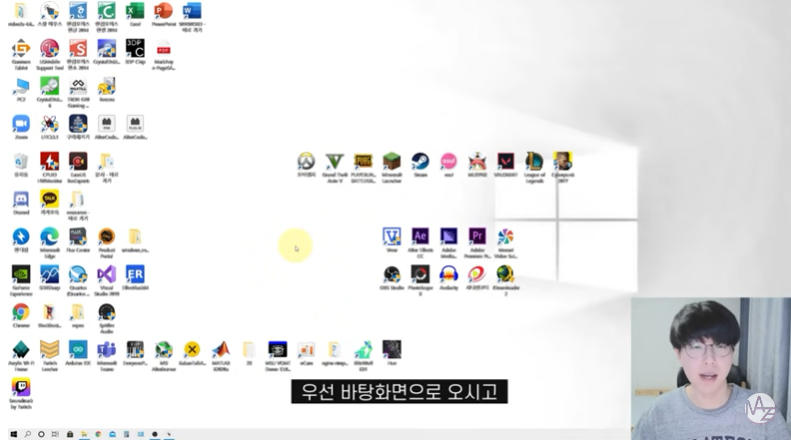This screenshot has height=441, width=791.
Task: Open Grand Theft Auto V shortcut
Action: 334,168
